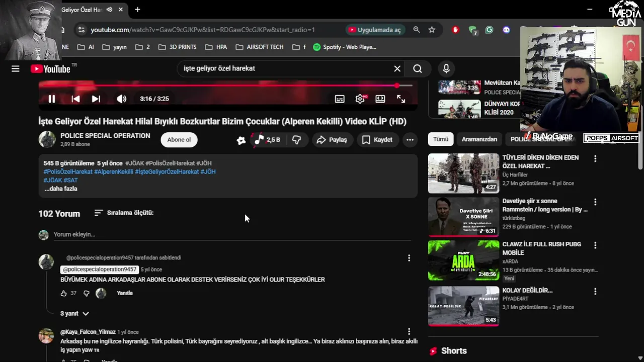The image size is (644, 362).
Task: Clear the YouTube search box text
Action: click(397, 69)
